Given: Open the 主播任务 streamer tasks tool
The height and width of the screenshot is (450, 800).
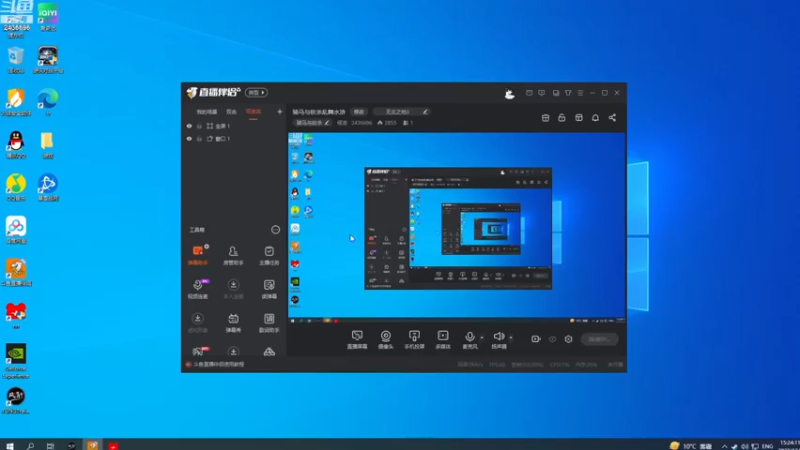Looking at the screenshot, I should click(269, 255).
